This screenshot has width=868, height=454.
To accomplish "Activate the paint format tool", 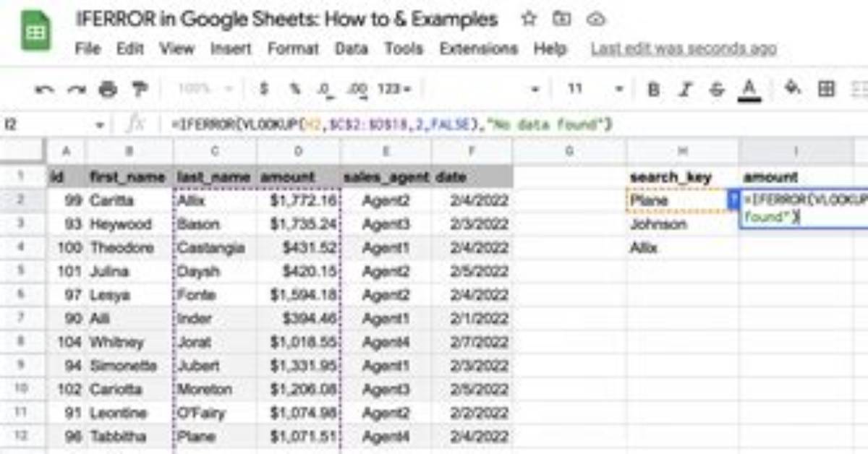I will tap(139, 89).
